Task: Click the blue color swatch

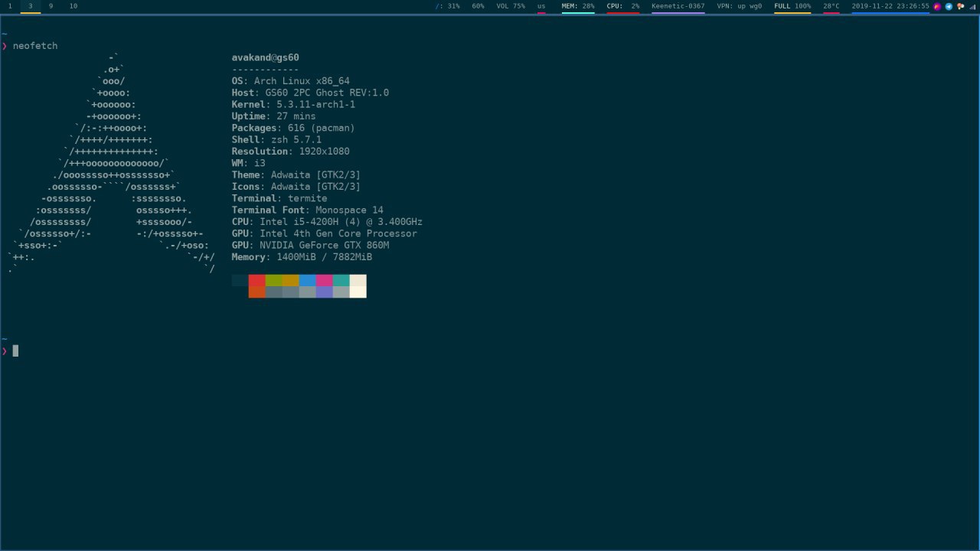Action: [308, 280]
